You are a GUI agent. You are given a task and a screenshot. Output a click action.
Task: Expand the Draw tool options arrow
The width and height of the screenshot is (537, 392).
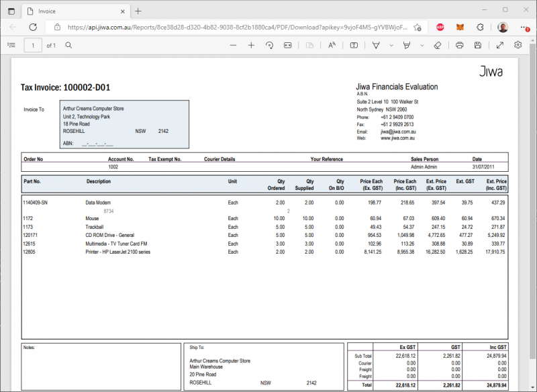[x=391, y=45]
